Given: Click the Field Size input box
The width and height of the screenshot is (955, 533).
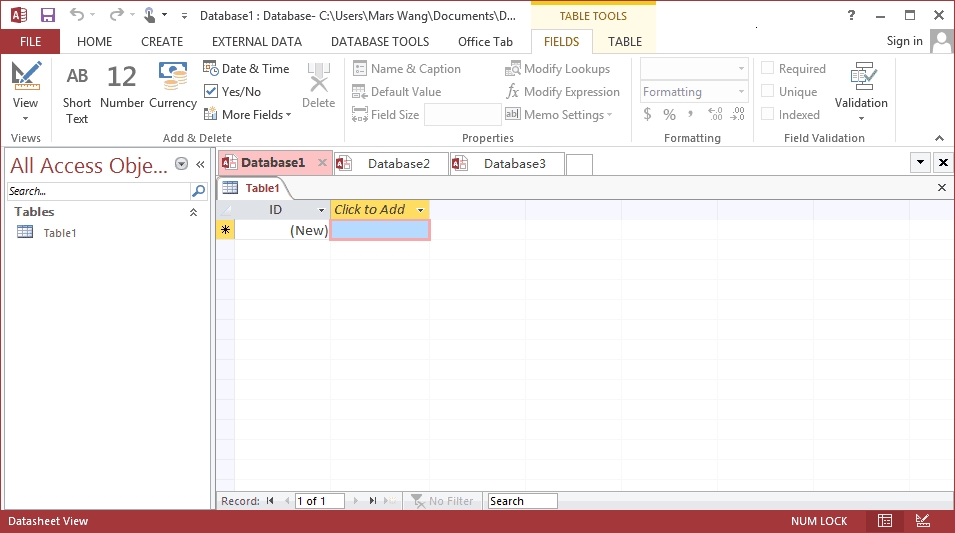Looking at the screenshot, I should point(462,115).
